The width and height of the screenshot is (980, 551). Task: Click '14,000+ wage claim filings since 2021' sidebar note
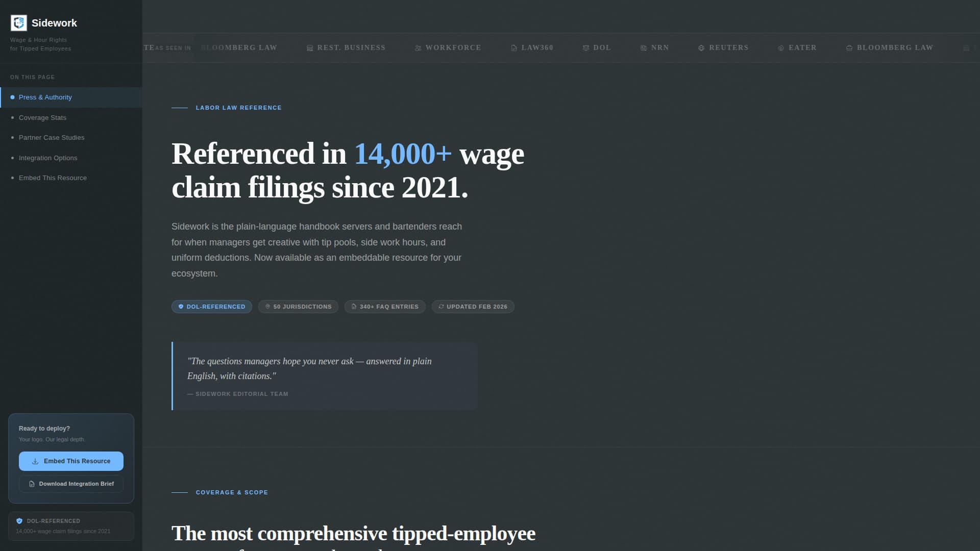[63, 531]
